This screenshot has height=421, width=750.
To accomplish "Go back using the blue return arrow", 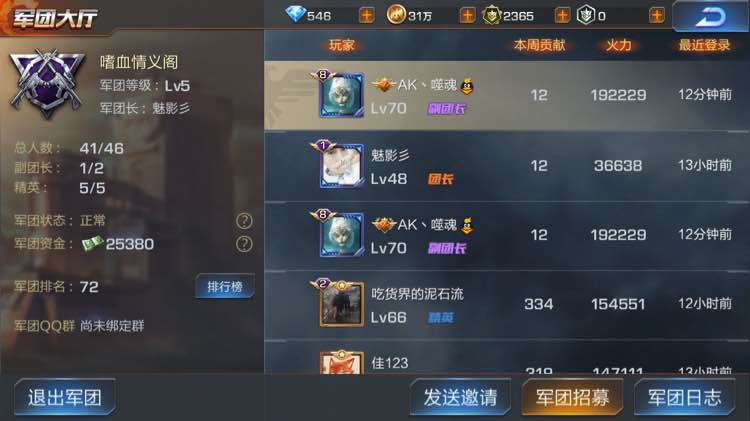I will [x=711, y=16].
